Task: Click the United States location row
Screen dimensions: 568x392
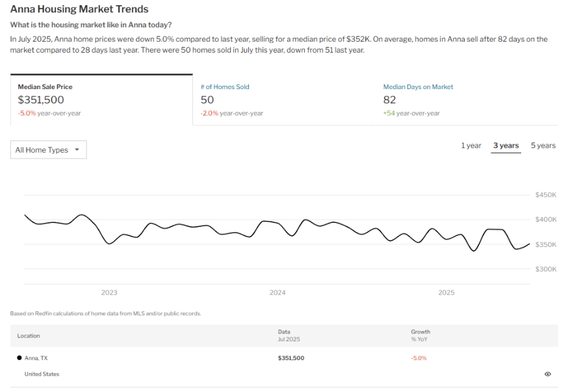Action: (42, 374)
